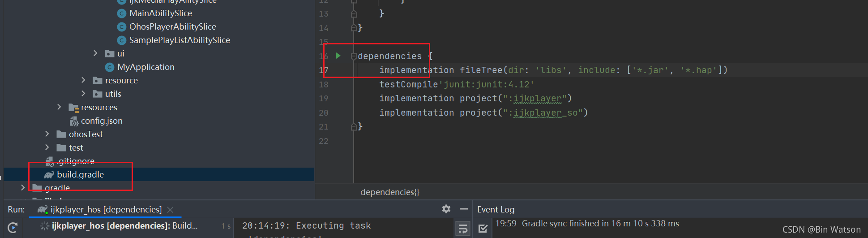The image size is (868, 238).
Task: Fold the dependencies block at line 16
Action: click(354, 56)
